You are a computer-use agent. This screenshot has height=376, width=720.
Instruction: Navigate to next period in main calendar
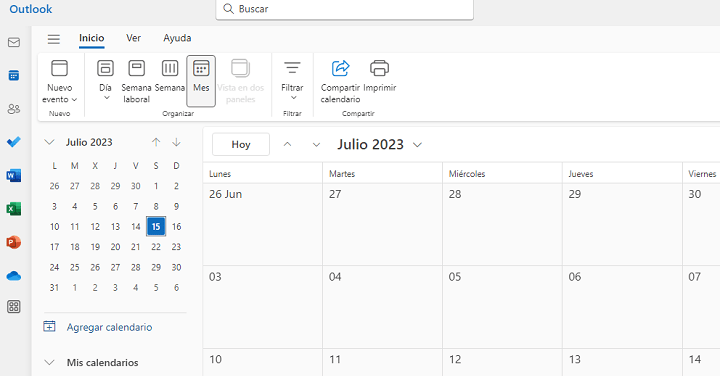pyautogui.click(x=316, y=145)
